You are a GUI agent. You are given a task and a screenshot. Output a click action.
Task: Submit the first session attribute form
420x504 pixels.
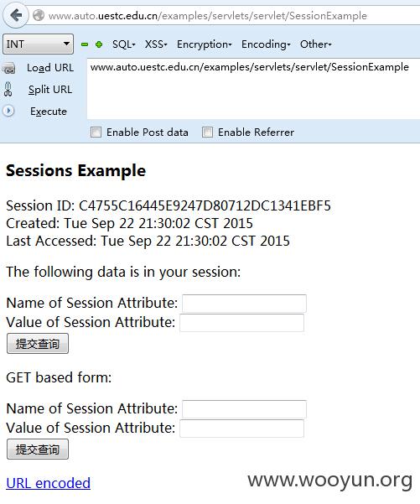(38, 344)
